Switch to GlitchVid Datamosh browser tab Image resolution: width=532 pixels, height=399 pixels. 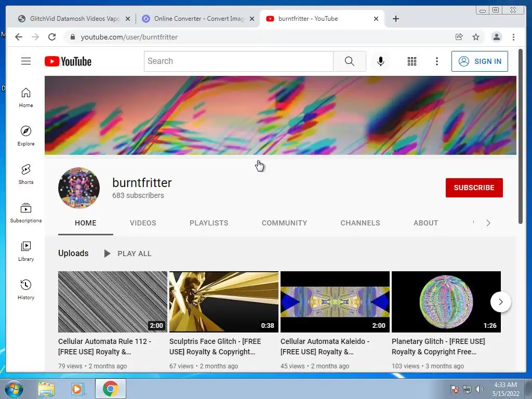(x=70, y=19)
